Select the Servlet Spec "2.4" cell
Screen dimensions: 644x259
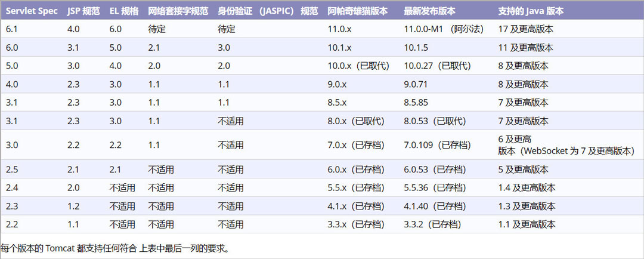pyautogui.click(x=12, y=187)
